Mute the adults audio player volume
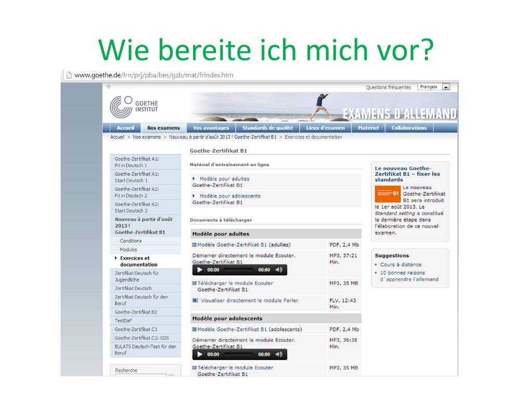Image resolution: width=532 pixels, height=399 pixels. pos(279,270)
